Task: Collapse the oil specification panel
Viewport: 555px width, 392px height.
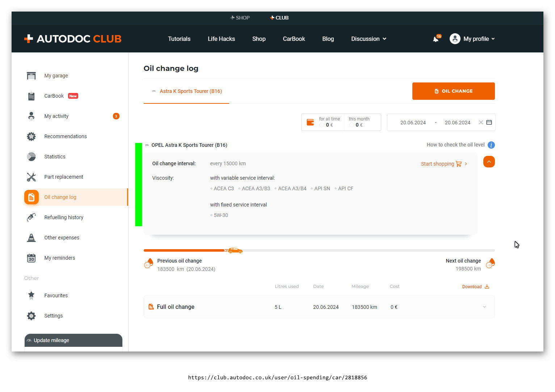Action: point(489,162)
